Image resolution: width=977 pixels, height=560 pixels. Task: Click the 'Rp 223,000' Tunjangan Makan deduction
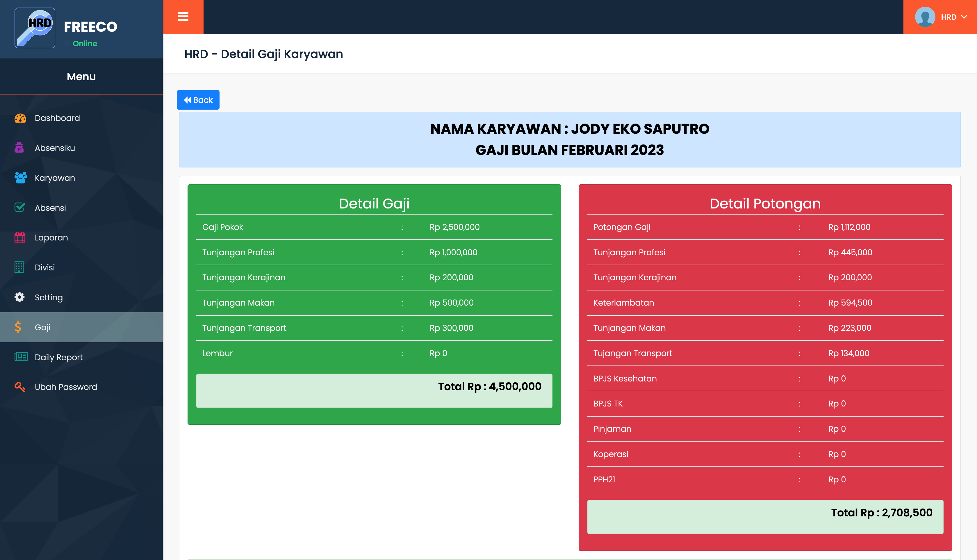pyautogui.click(x=850, y=328)
